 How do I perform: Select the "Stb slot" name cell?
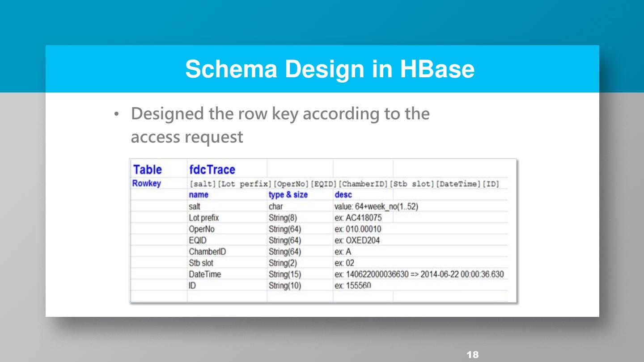(x=201, y=263)
